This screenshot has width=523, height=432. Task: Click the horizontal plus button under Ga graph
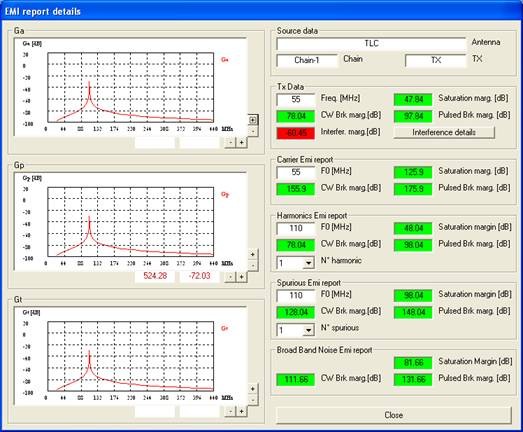click(241, 142)
